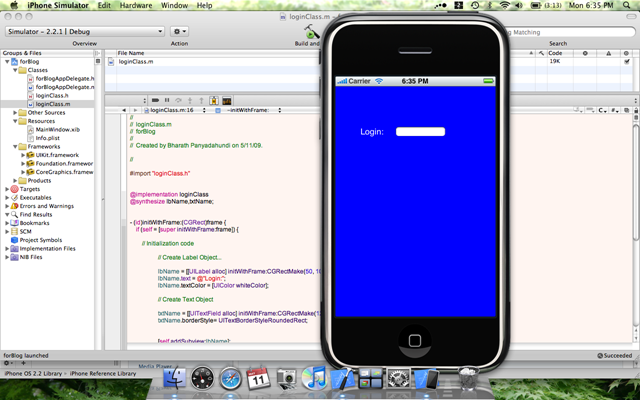The image size is (640, 400).
Task: Open the -initWithFrame: function popup
Action: 248,110
